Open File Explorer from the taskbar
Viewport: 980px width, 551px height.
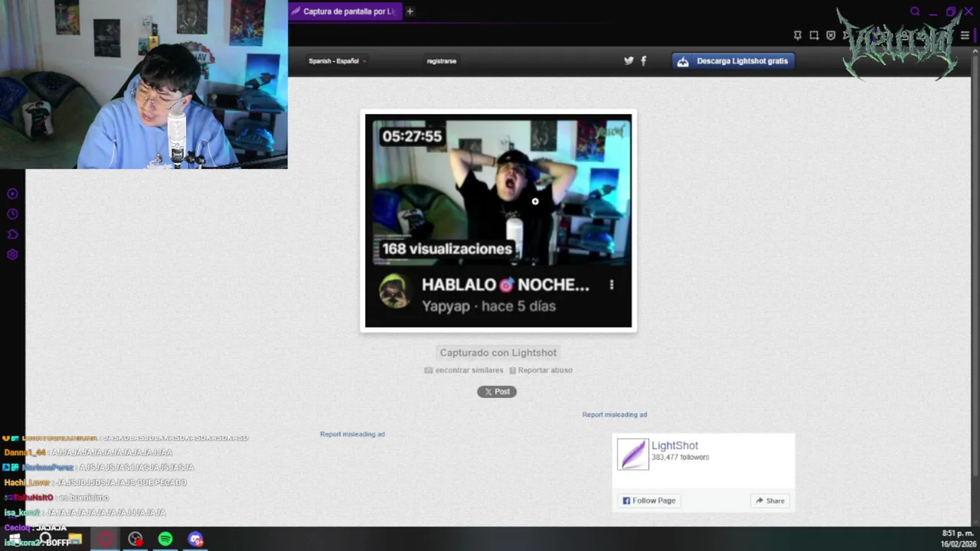coord(75,540)
